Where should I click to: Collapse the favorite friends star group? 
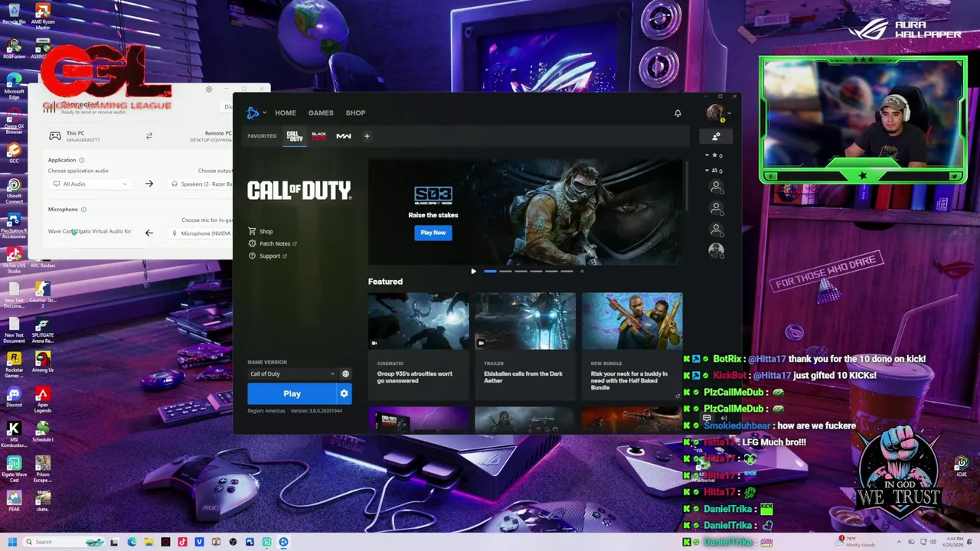712,155
